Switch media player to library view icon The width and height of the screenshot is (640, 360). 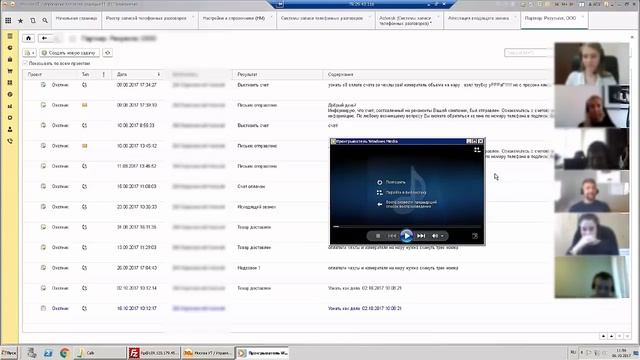point(477,150)
